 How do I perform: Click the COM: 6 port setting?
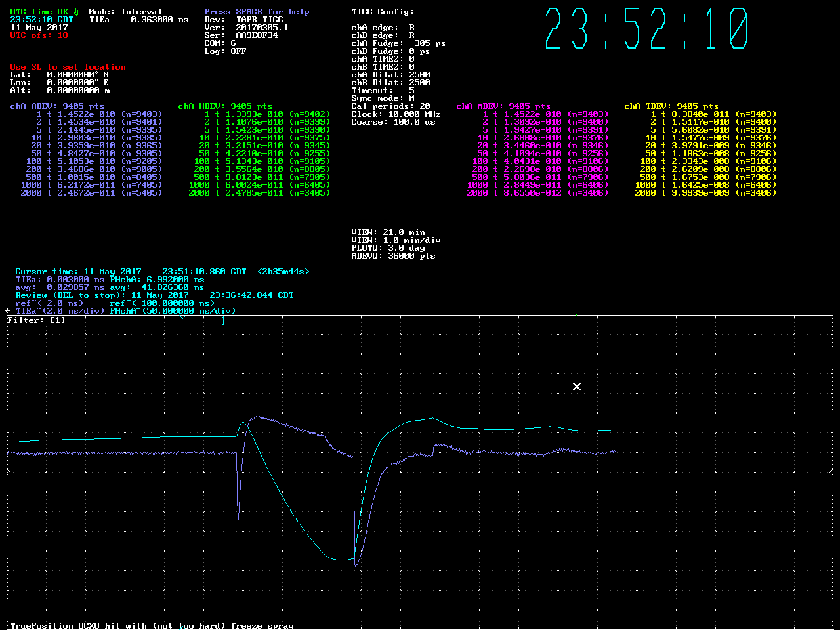[x=220, y=43]
